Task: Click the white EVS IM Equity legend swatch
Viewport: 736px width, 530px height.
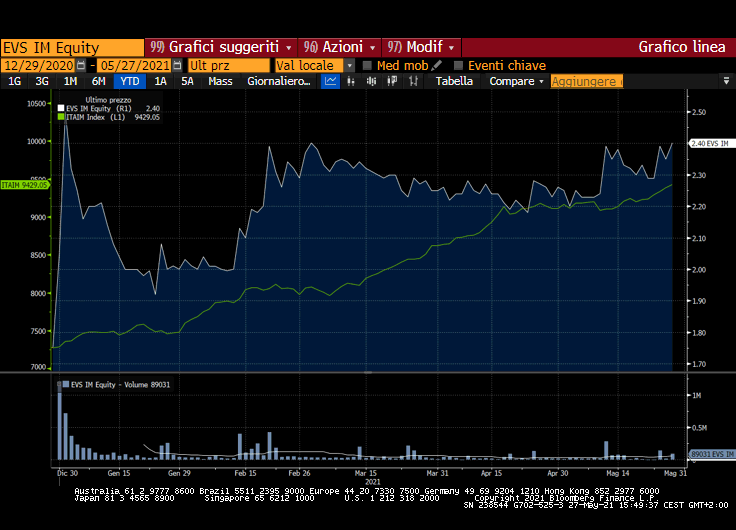Action: pos(62,108)
